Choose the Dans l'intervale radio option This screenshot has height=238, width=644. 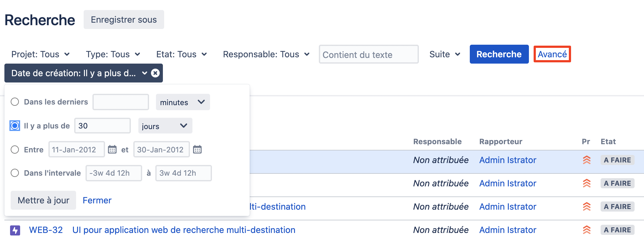click(15, 173)
